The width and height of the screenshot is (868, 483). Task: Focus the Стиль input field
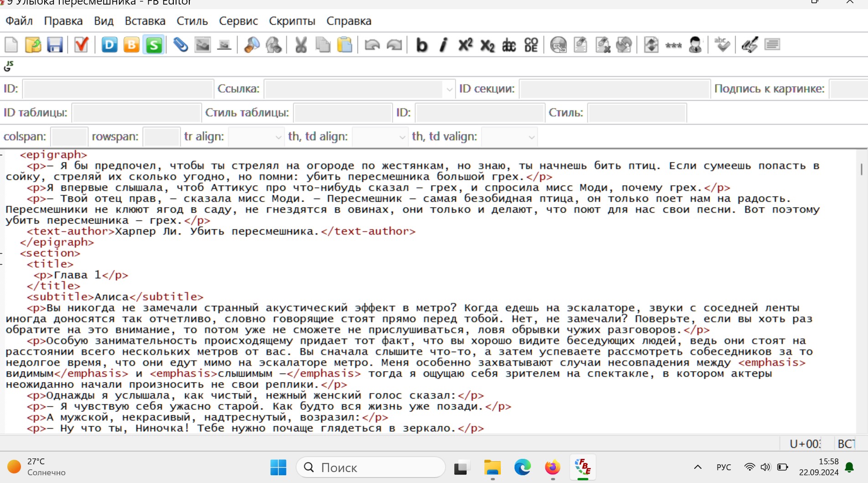[x=637, y=113]
